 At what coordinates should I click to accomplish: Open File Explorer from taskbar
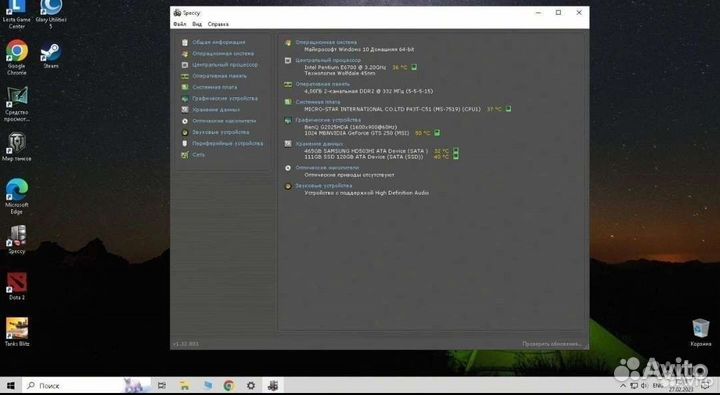[184, 385]
